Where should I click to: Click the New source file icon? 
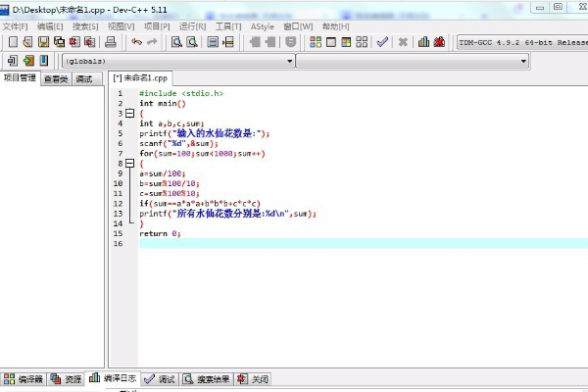tap(13, 41)
